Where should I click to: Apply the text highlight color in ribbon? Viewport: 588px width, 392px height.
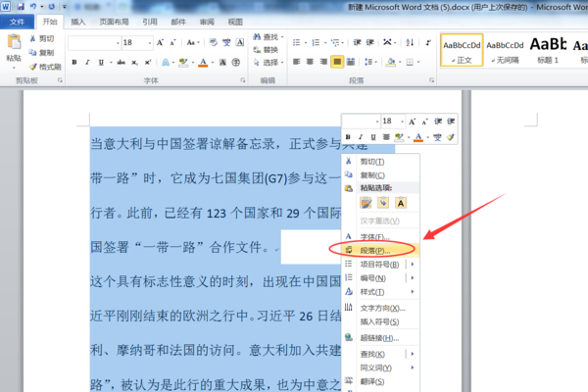pos(183,63)
